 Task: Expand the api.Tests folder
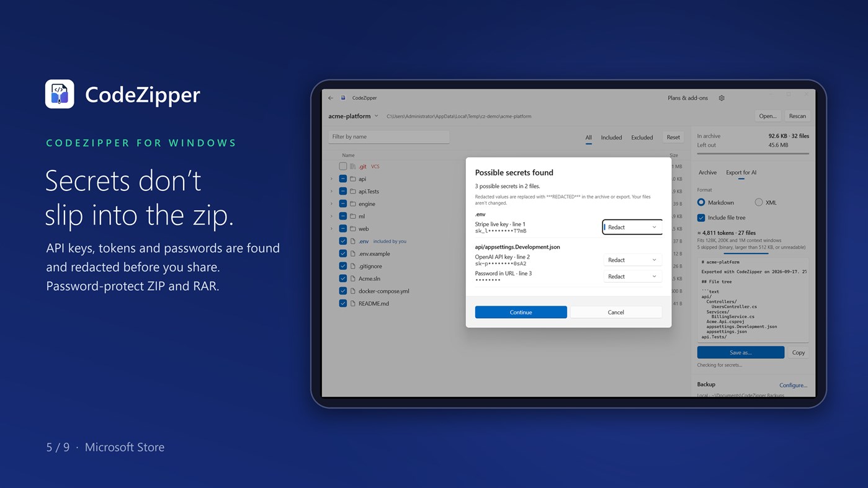(331, 192)
